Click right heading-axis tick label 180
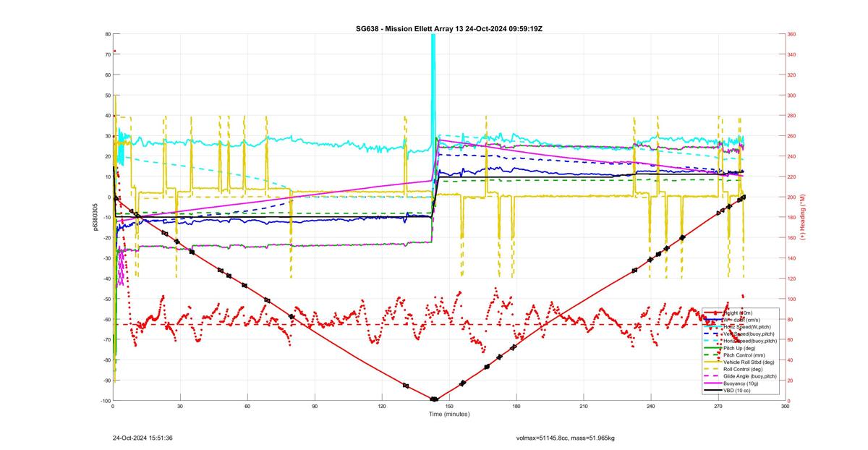The image size is (868, 450). [x=792, y=217]
